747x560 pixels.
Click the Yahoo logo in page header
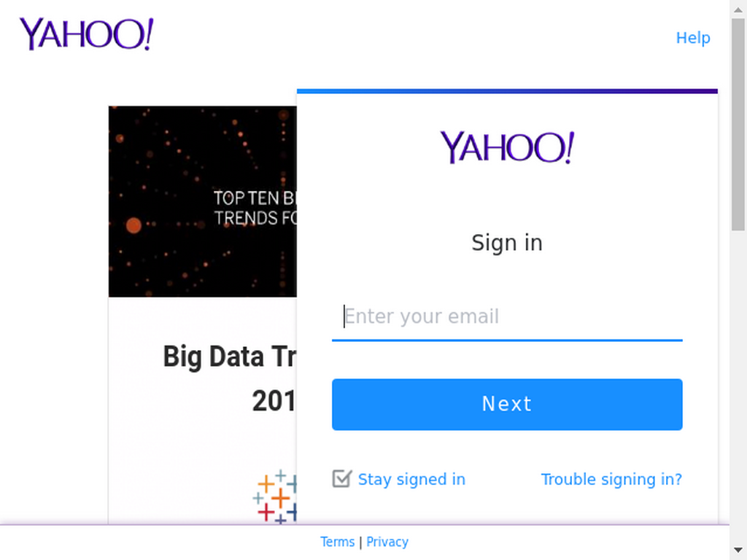[86, 34]
